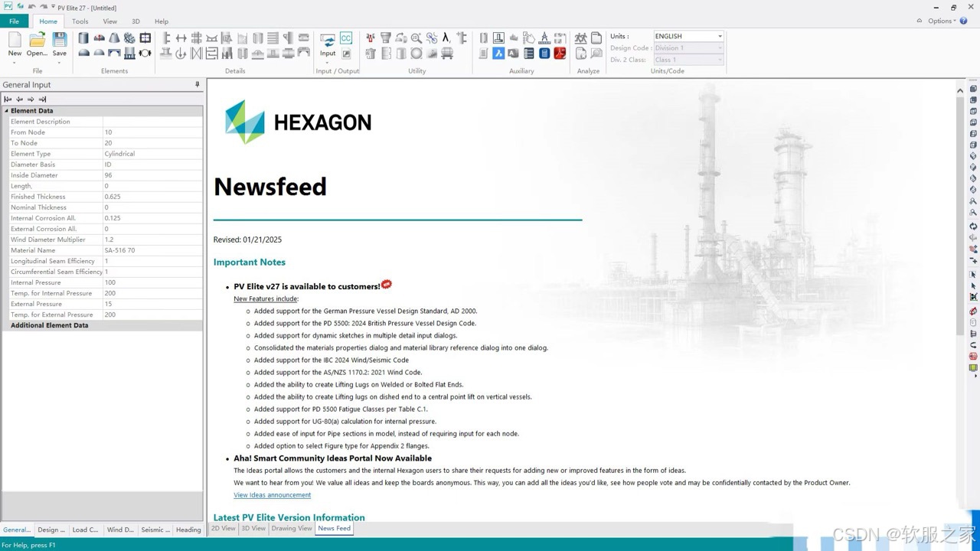Click the Diameter Basis ID value

(x=152, y=165)
